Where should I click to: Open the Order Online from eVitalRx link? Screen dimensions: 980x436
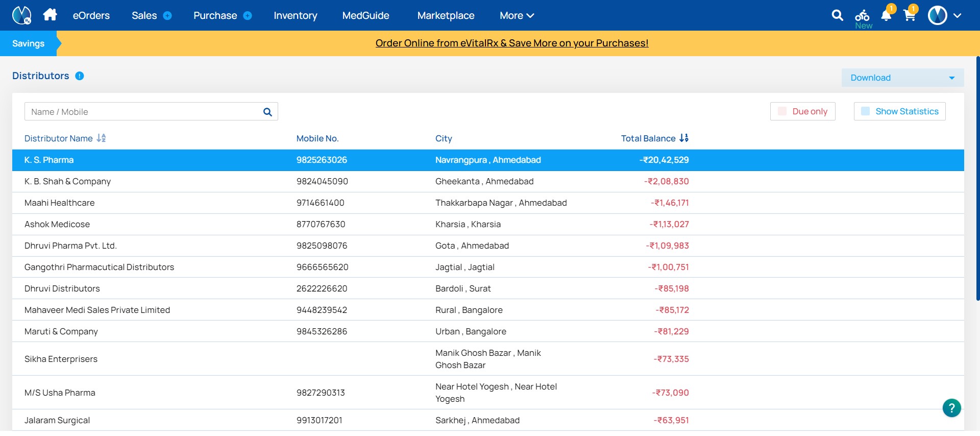click(x=512, y=43)
